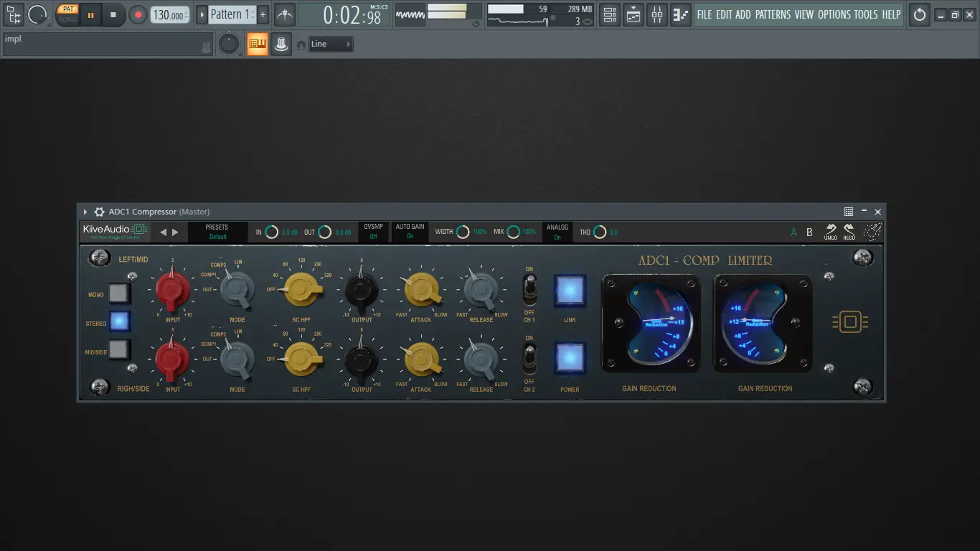980x551 pixels.
Task: Switch transport to SONG mode
Action: (x=68, y=20)
